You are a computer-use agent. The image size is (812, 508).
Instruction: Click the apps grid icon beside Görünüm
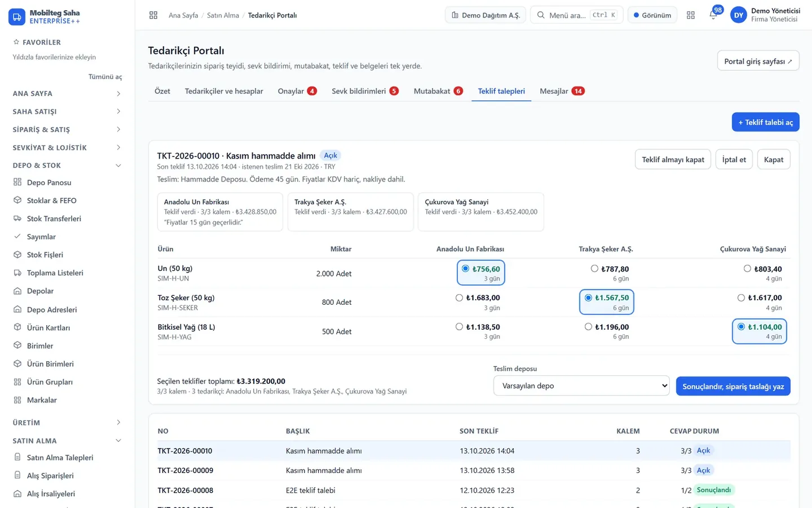click(691, 15)
